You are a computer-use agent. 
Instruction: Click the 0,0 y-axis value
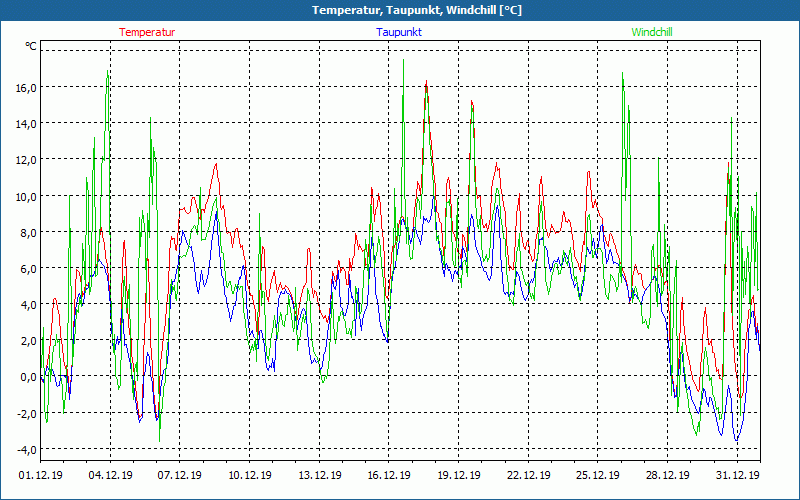pos(28,377)
